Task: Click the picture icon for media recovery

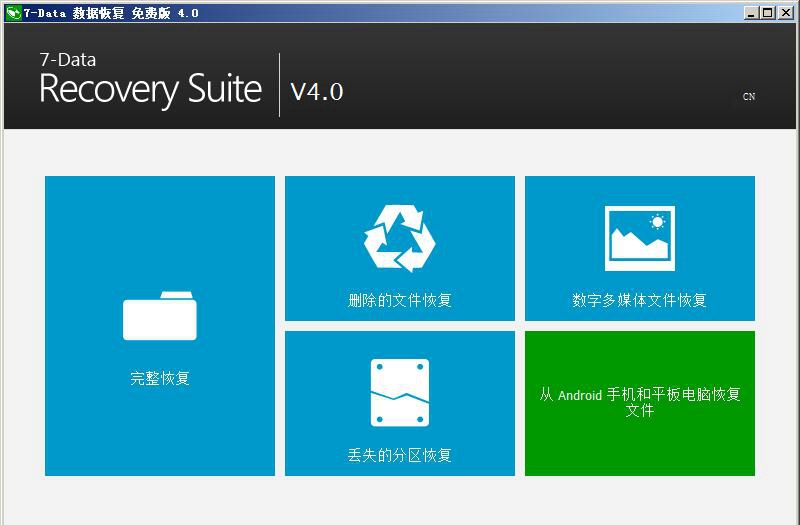Action: (x=639, y=238)
